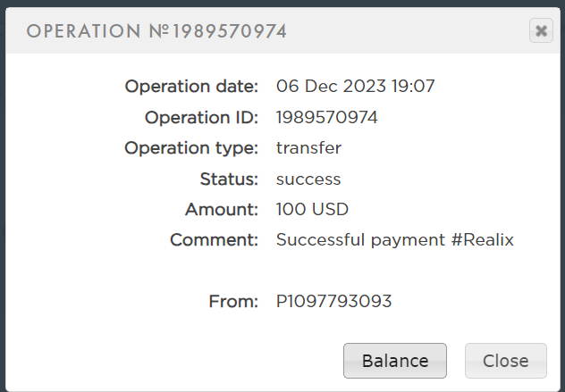This screenshot has height=392, width=565.
Task: Click the OPERATION №1989570974 dialog title
Action: [x=156, y=32]
